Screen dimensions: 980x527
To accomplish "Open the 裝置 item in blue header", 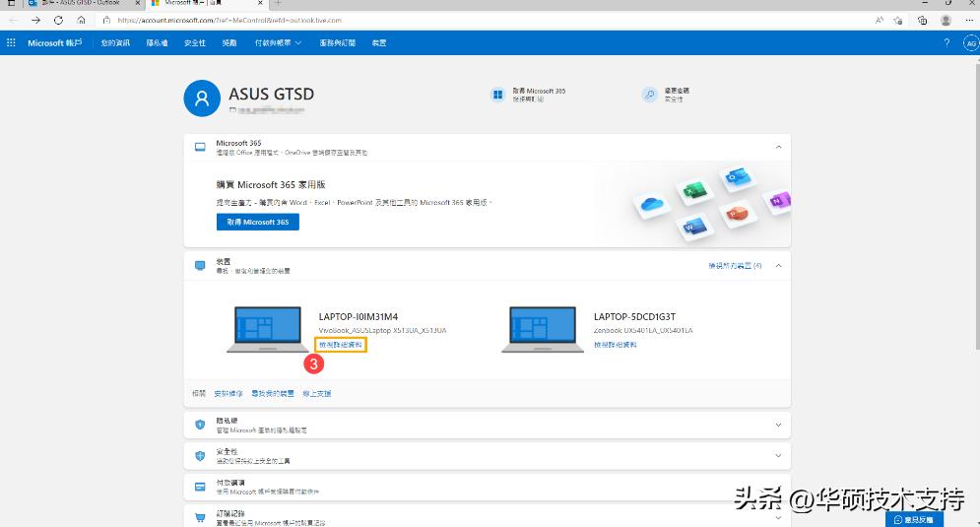I will (379, 42).
